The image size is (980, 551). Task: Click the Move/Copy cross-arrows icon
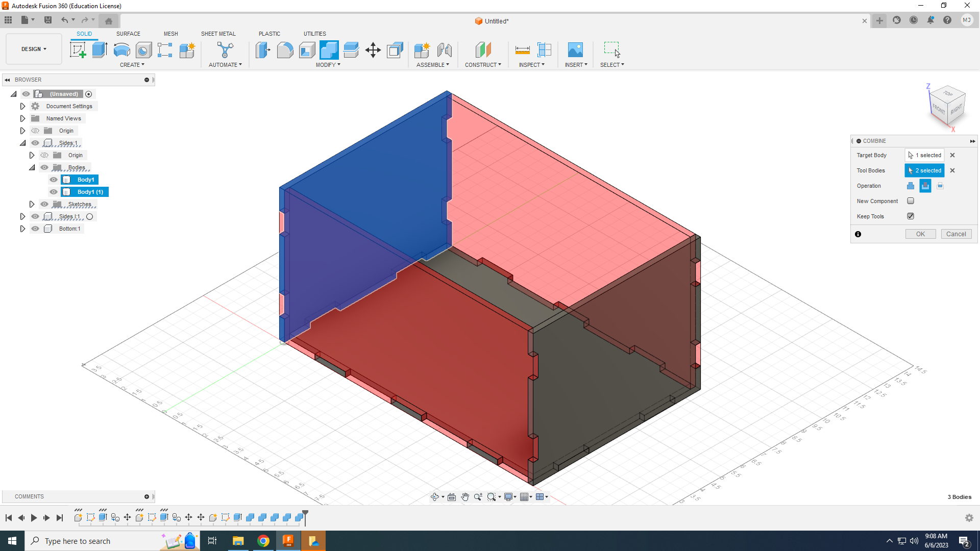tap(373, 50)
